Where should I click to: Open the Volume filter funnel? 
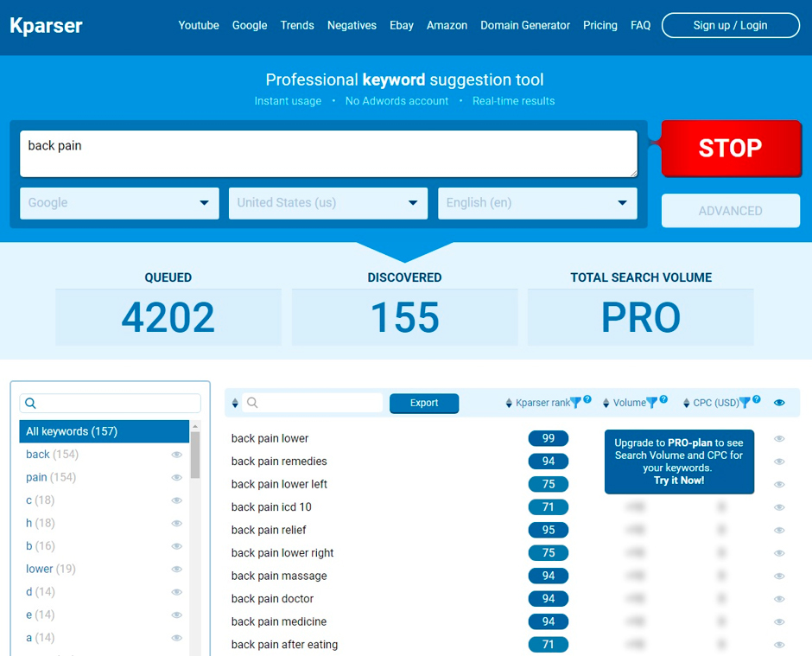click(x=652, y=403)
